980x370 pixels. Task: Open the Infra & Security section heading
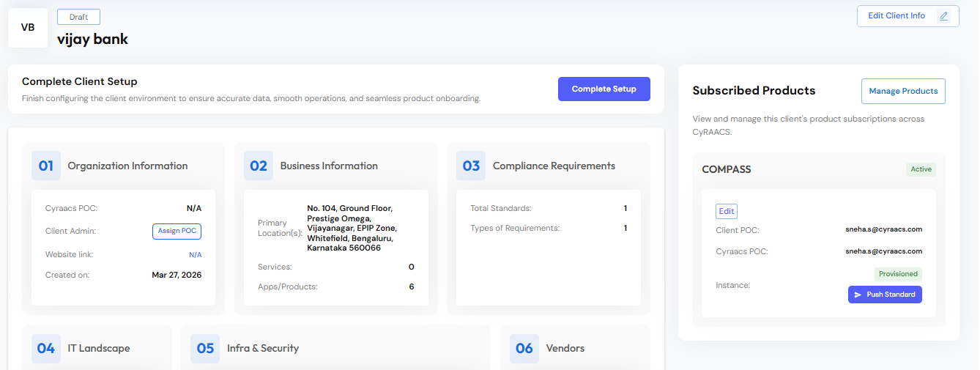pos(263,348)
